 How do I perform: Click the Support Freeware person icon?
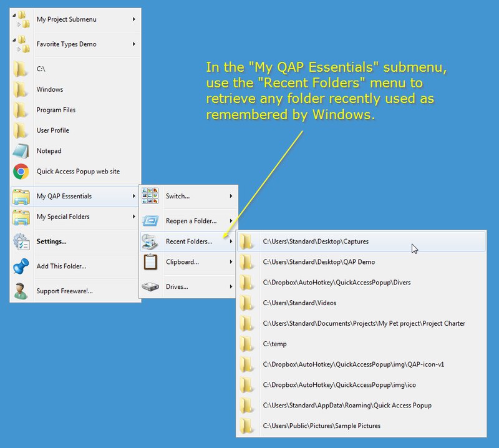point(21,291)
